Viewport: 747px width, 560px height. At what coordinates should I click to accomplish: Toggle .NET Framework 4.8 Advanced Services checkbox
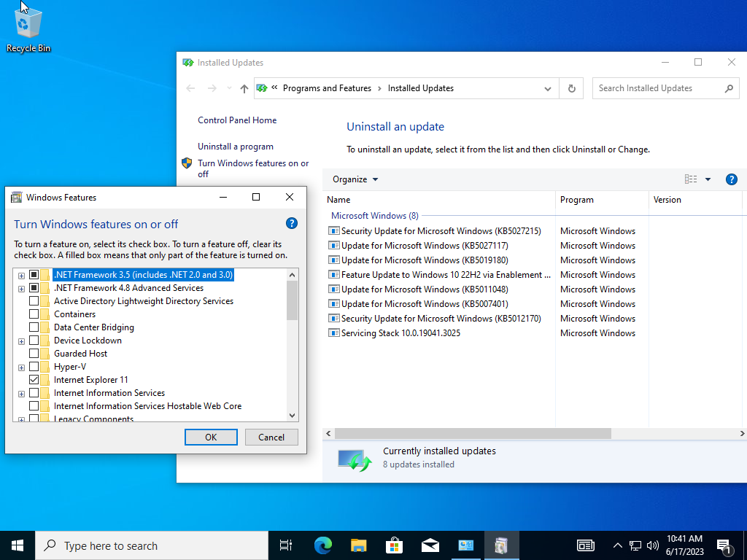[x=34, y=288]
